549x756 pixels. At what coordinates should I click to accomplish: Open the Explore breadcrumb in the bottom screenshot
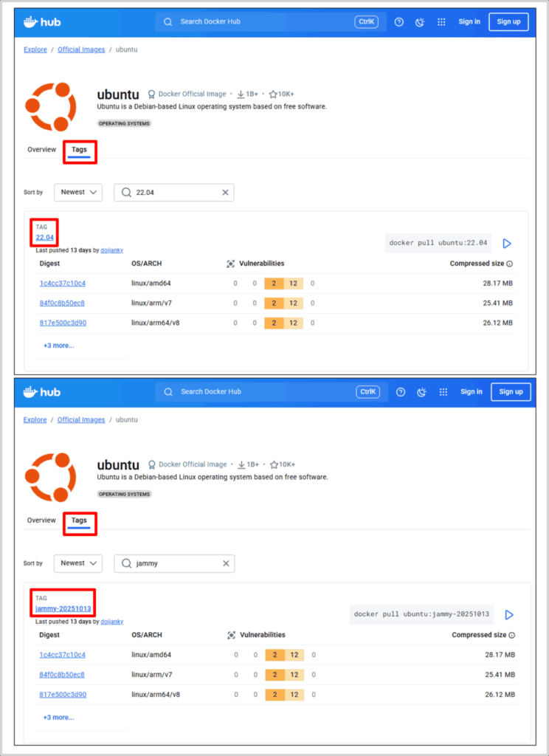[x=35, y=420]
